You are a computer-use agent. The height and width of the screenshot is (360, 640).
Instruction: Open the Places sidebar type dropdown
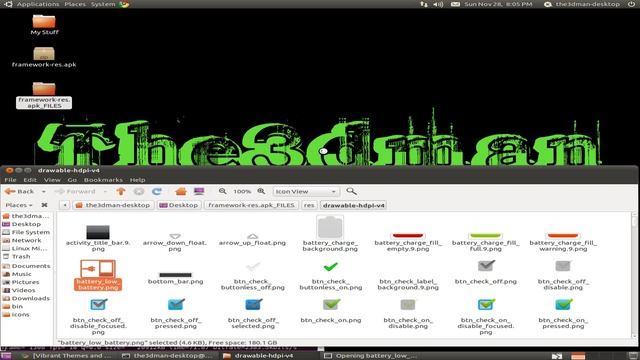point(19,205)
